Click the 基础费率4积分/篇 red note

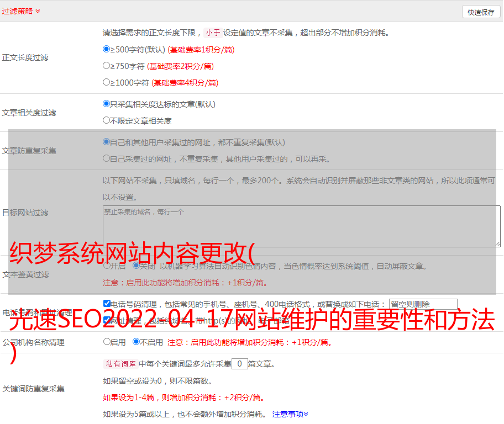click(185, 83)
